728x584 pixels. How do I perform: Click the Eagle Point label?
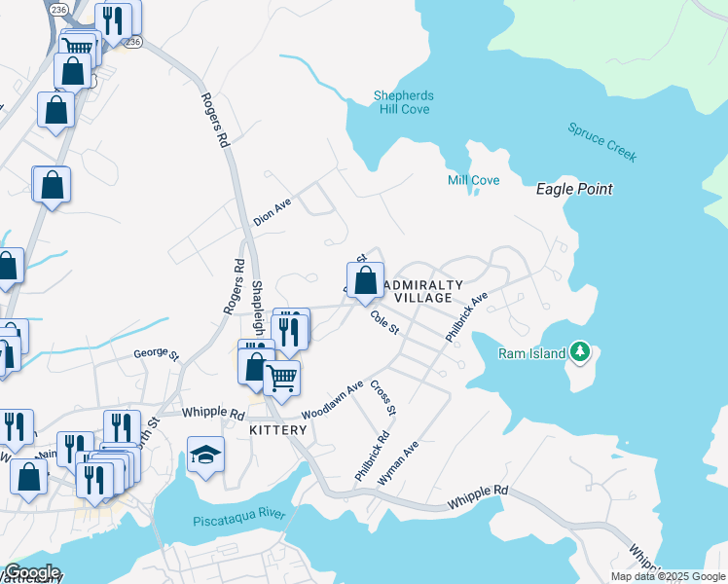click(574, 189)
